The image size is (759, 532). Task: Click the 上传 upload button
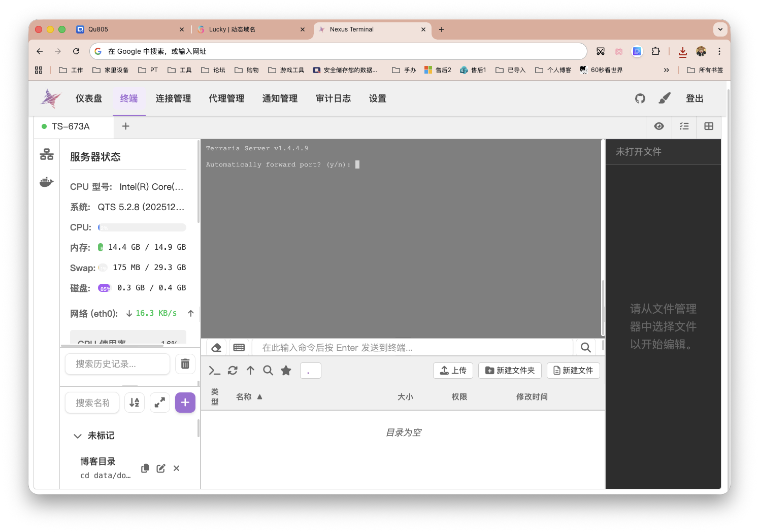[452, 371]
